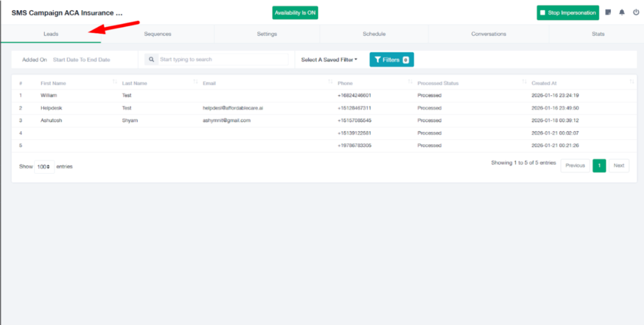Sort by Processed Status column arrows
The width and height of the screenshot is (644, 325).
(x=524, y=83)
